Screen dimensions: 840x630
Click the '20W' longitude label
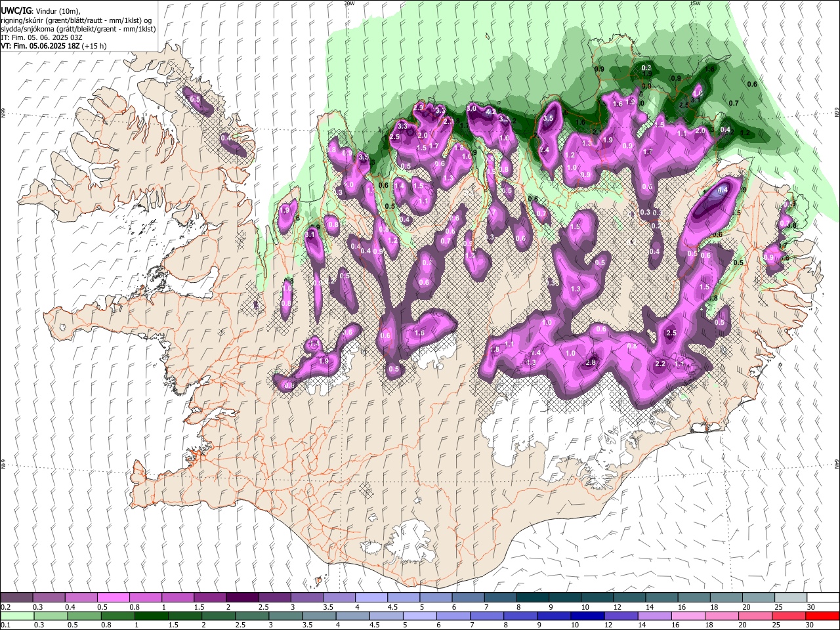[349, 3]
